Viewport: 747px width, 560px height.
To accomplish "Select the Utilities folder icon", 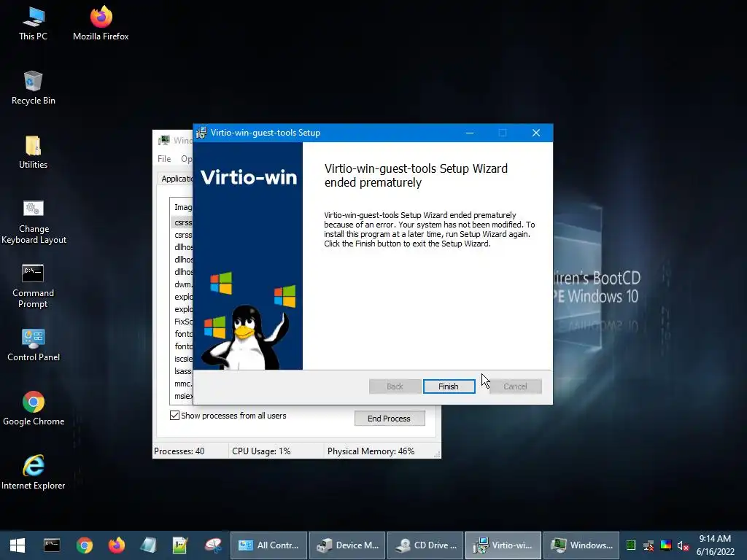I will 33,152.
